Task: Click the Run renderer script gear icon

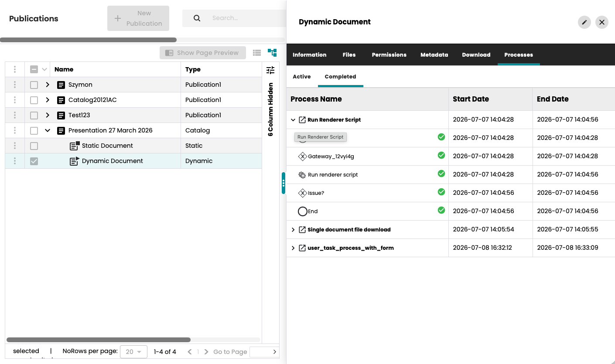Action: (x=302, y=175)
